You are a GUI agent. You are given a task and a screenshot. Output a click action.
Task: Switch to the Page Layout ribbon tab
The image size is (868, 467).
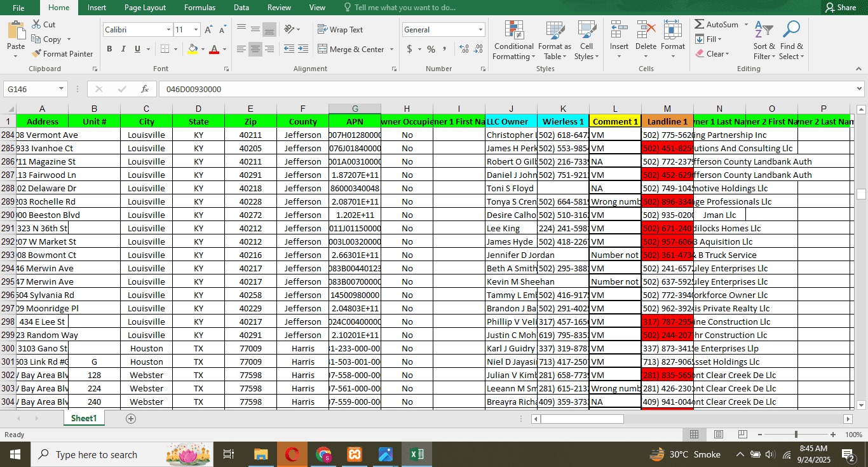pyautogui.click(x=145, y=8)
